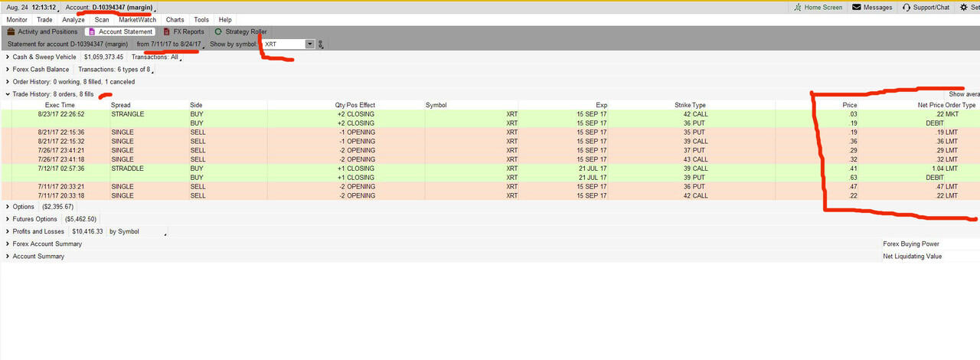Click the Strategy Roller circular icon
The image size is (980, 360).
218,32
